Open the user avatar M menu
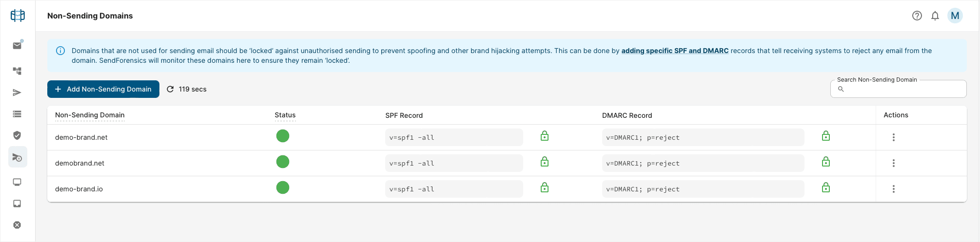The height and width of the screenshot is (242, 980). tap(955, 16)
